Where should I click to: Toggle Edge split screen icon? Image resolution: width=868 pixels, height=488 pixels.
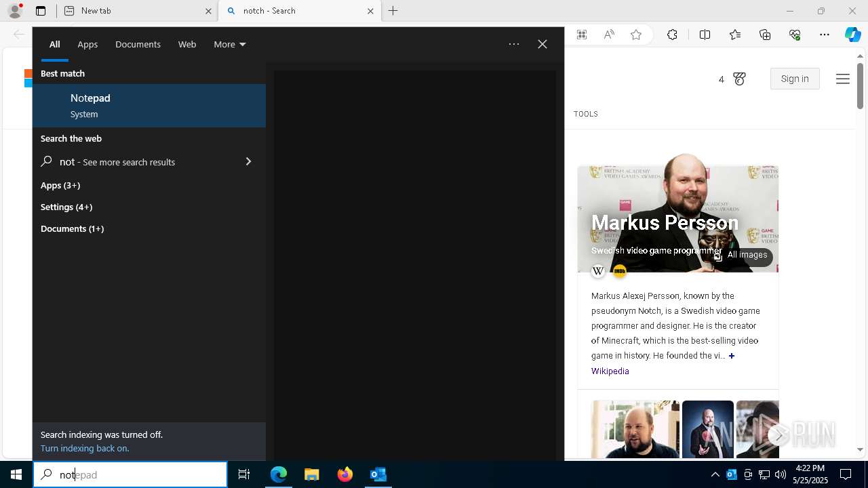[x=705, y=35]
